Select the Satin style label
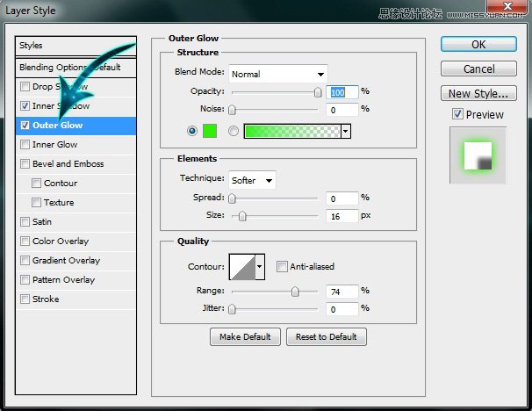 click(x=42, y=222)
